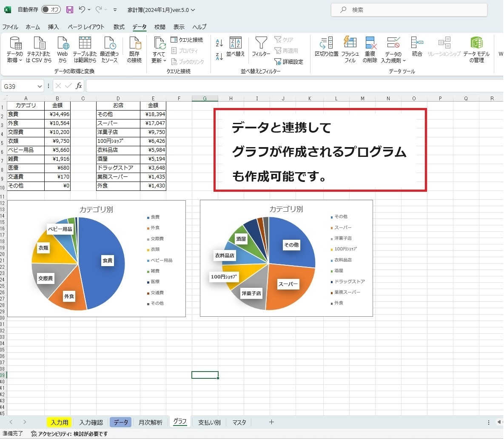This screenshot has width=504, height=440.
Task: Select column G header
Action: click(205, 98)
